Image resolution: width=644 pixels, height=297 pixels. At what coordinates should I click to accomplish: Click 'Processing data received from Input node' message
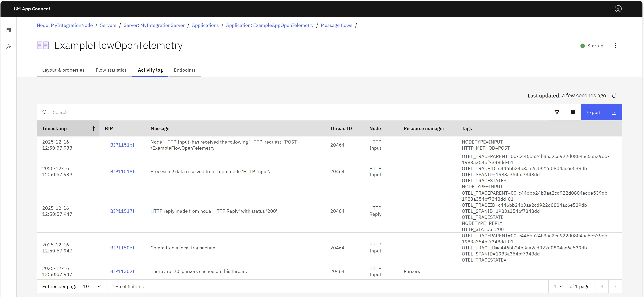click(x=210, y=171)
